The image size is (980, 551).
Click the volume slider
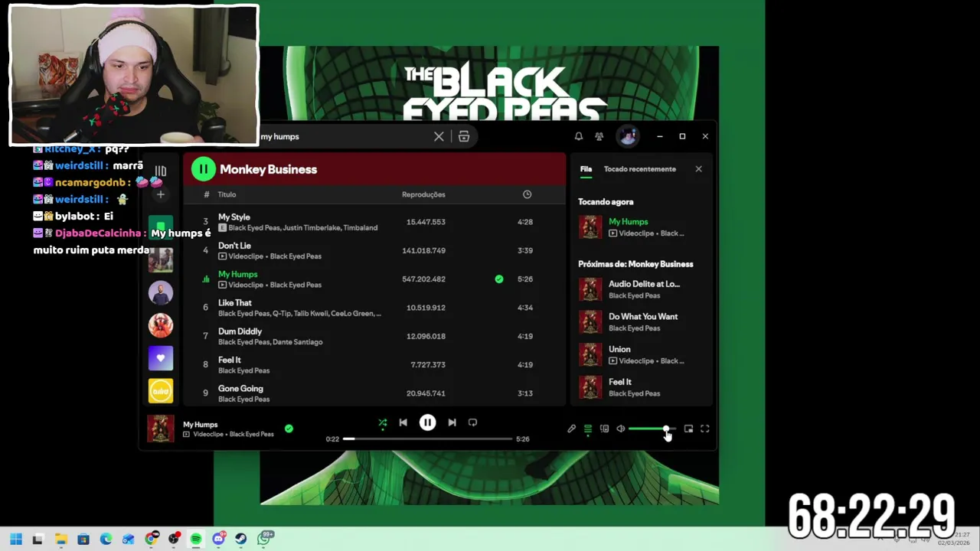click(652, 429)
